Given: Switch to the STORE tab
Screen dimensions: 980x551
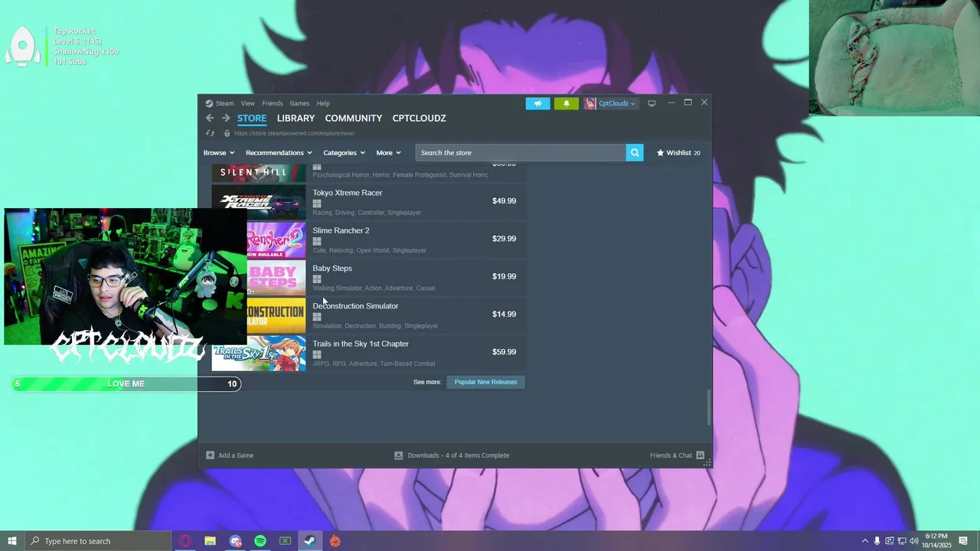Looking at the screenshot, I should pyautogui.click(x=252, y=118).
